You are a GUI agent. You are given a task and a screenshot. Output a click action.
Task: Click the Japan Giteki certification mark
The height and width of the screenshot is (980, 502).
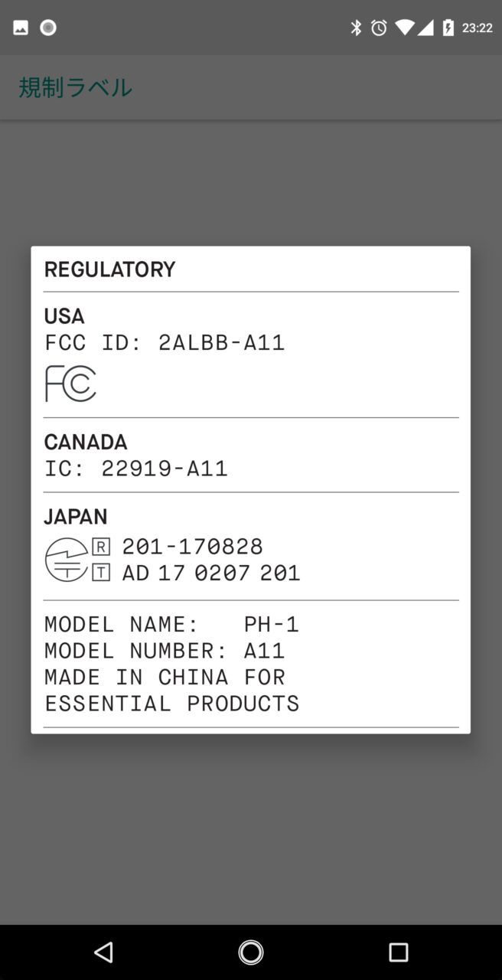[x=67, y=560]
